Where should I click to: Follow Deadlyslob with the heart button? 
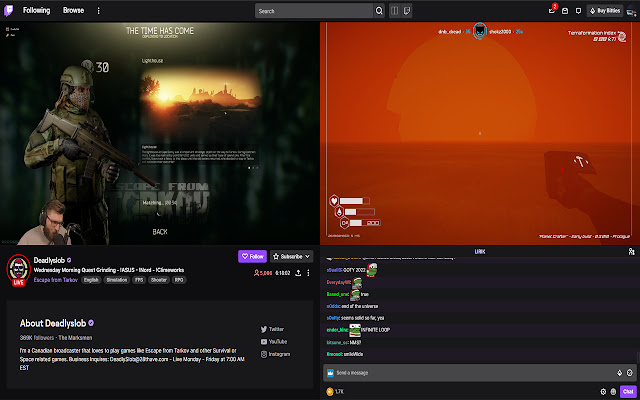coord(252,256)
